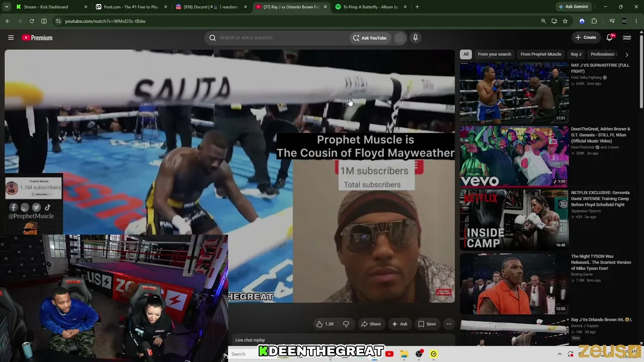Image resolution: width=644 pixels, height=362 pixels.
Task: Open the YouTube account avatar menu
Action: [627, 38]
